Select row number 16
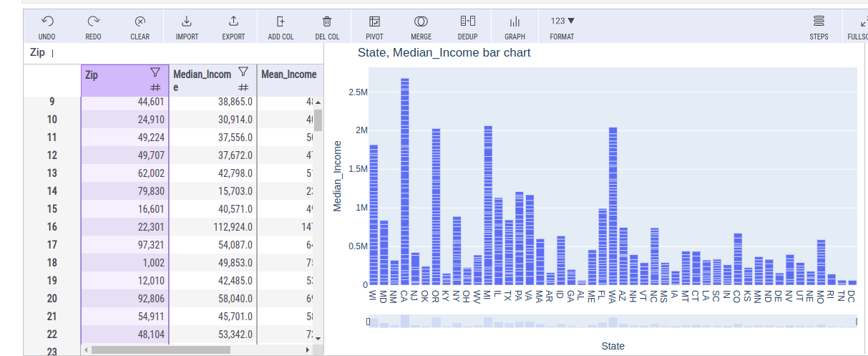Image resolution: width=868 pixels, height=356 pixels. coord(52,227)
